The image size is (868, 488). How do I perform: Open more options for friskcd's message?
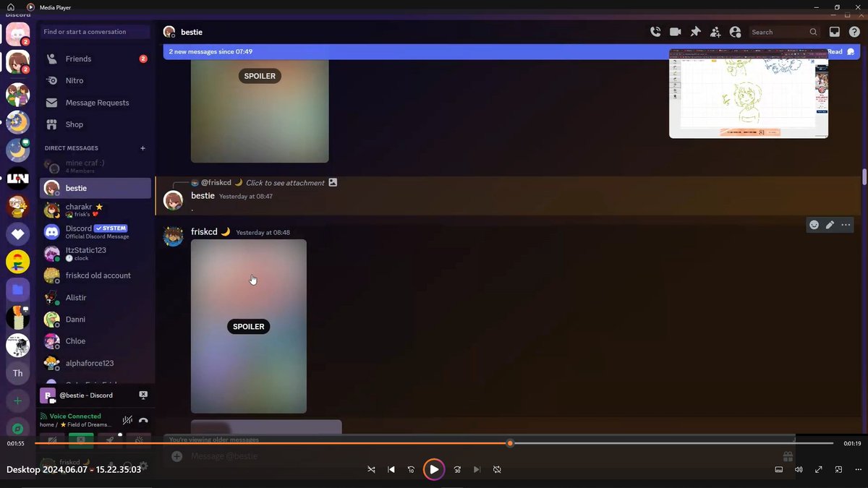(846, 225)
